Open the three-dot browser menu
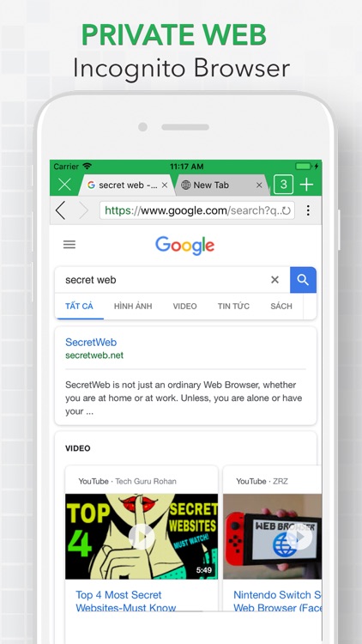The image size is (362, 644). tap(308, 210)
